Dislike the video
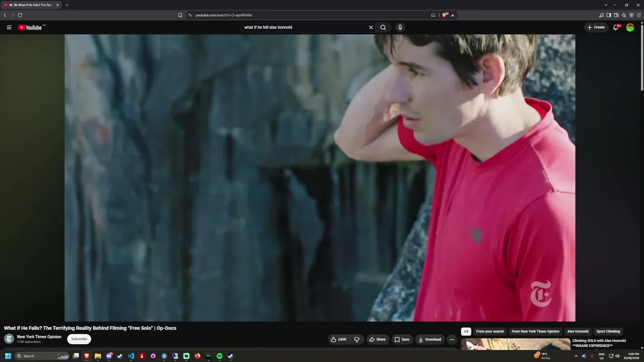This screenshot has height=362, width=644. 357,339
